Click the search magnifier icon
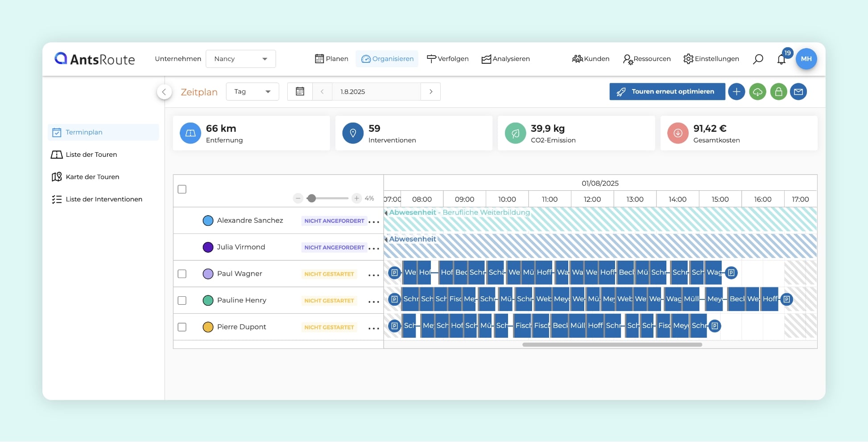This screenshot has width=868, height=442. point(758,59)
